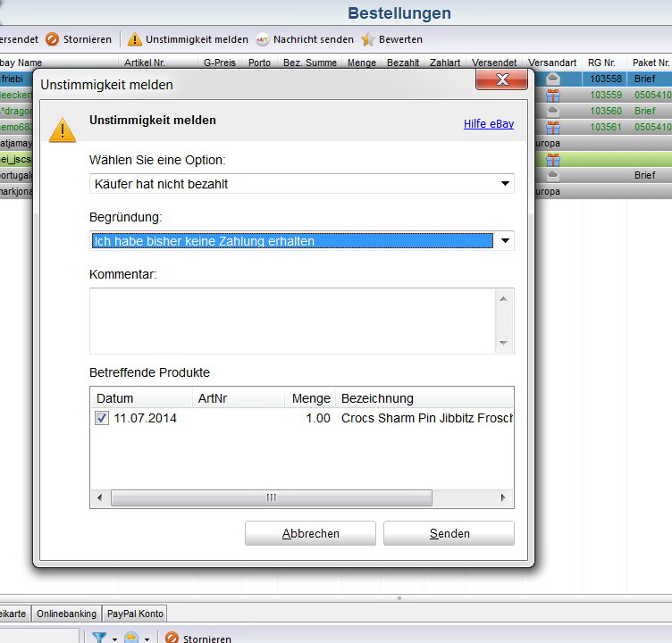Open the Hilfe eBay link
The width and height of the screenshot is (672, 643).
pyautogui.click(x=488, y=124)
